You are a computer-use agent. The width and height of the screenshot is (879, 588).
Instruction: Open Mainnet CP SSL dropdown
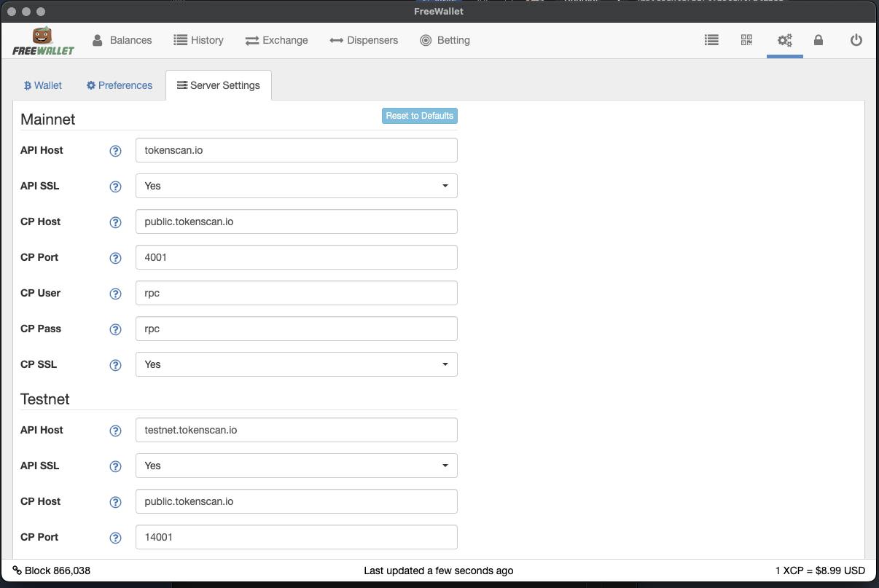click(297, 364)
